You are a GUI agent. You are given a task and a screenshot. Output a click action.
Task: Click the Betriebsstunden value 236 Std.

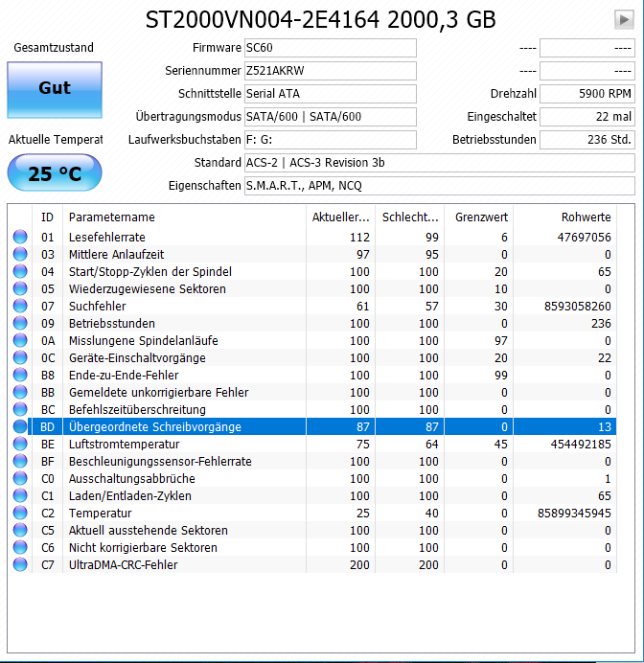coord(587,140)
